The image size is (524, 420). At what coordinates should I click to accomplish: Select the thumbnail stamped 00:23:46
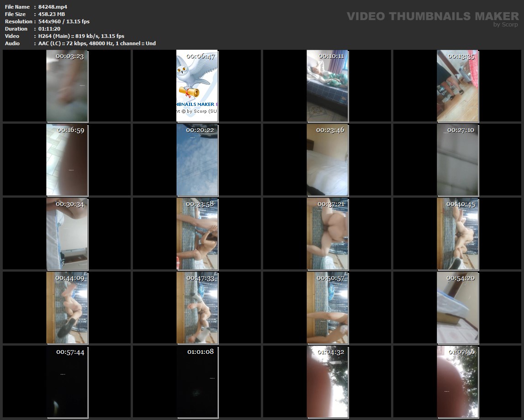(x=328, y=160)
